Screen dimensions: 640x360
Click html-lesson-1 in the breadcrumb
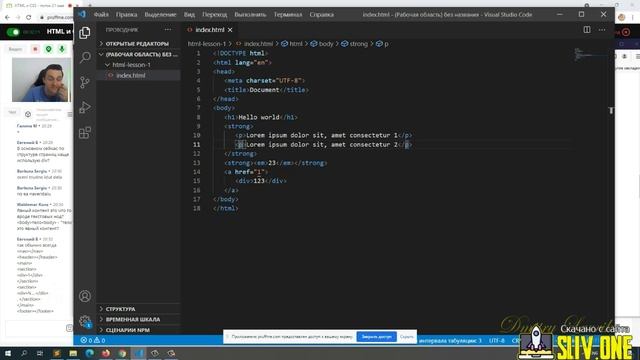click(x=207, y=44)
